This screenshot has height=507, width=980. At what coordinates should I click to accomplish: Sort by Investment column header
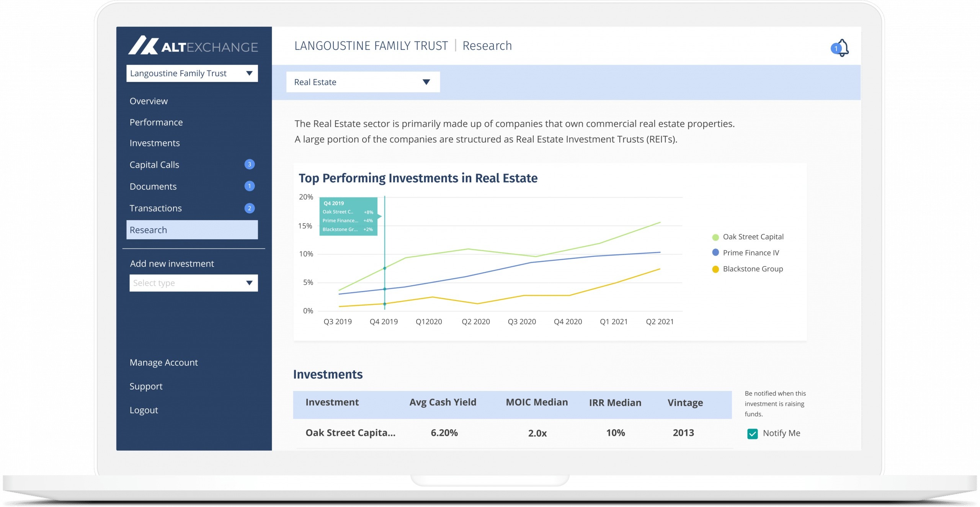[332, 402]
